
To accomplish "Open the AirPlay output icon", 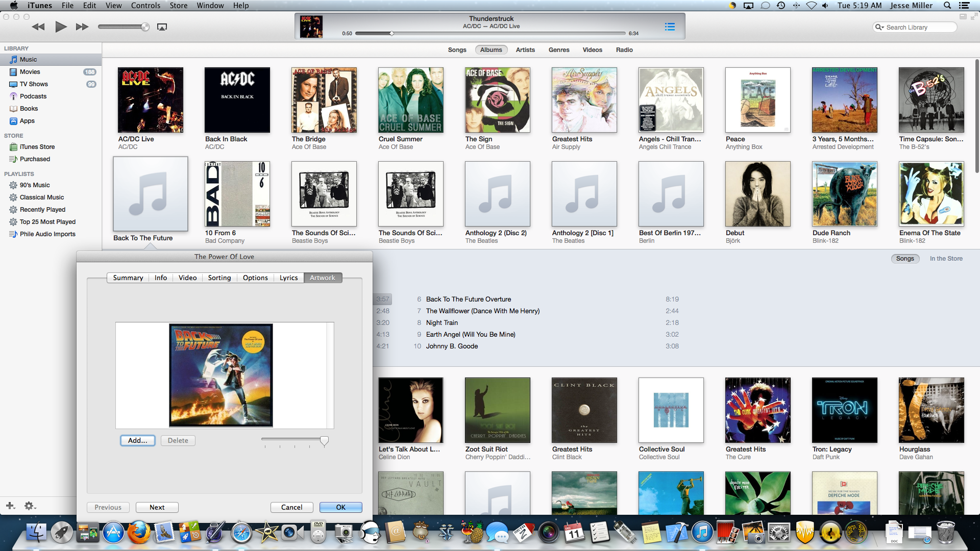I will click(162, 27).
